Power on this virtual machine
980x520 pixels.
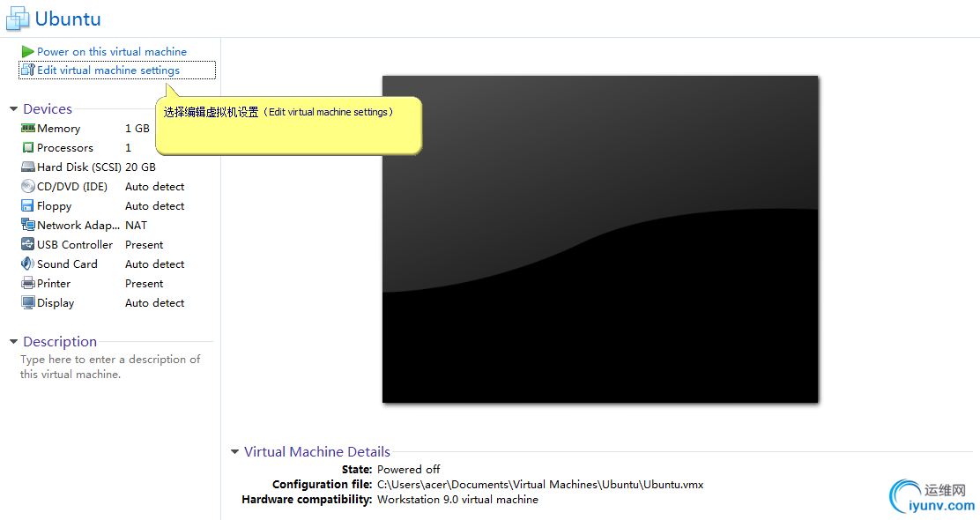(x=112, y=52)
